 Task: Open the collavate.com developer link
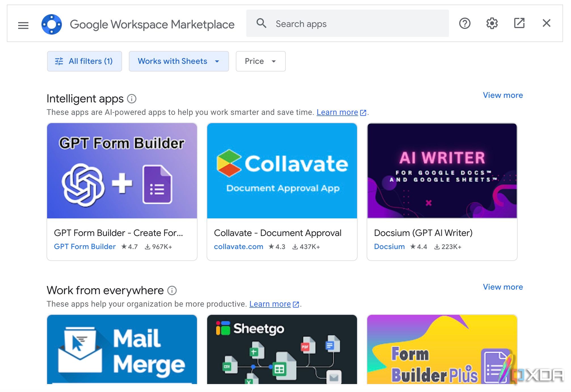coord(239,246)
